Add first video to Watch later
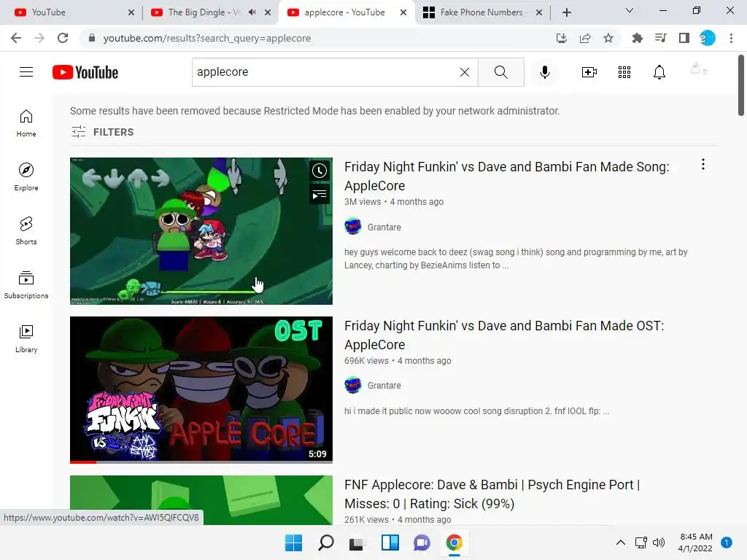The height and width of the screenshot is (560, 747). click(x=320, y=171)
